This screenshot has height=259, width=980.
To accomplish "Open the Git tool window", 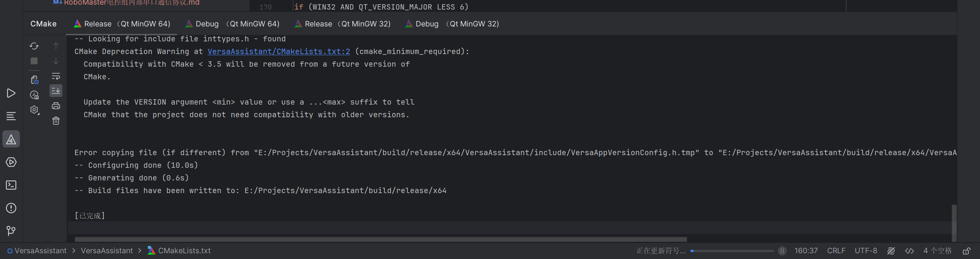I will (11, 231).
